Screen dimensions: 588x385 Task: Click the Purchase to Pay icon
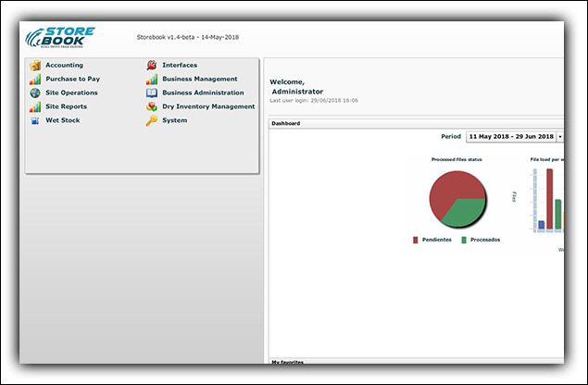[35, 80]
